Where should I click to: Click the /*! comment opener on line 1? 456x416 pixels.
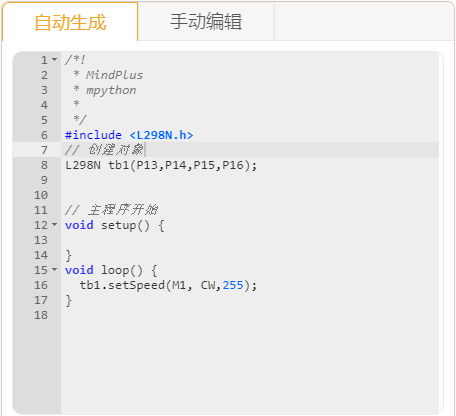[75, 60]
